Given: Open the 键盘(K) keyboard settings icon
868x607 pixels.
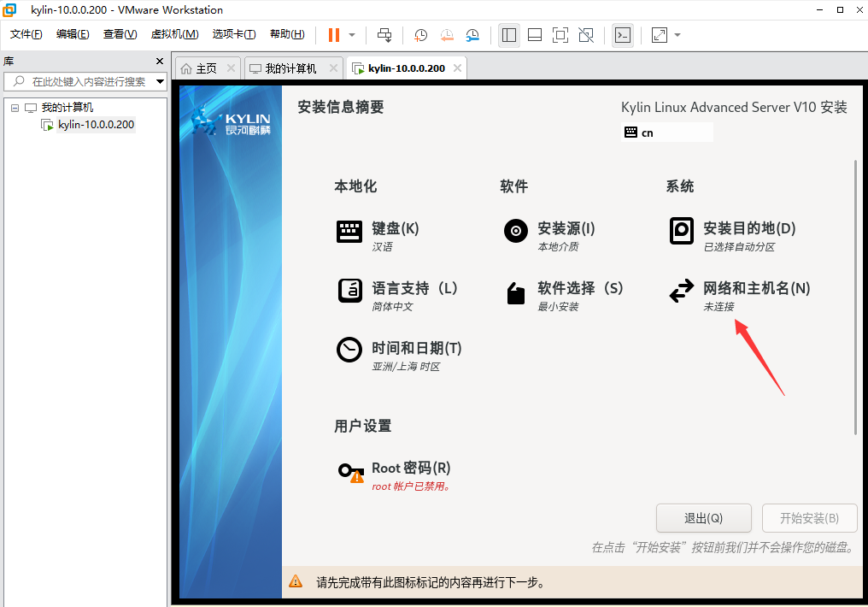Looking at the screenshot, I should click(x=349, y=232).
